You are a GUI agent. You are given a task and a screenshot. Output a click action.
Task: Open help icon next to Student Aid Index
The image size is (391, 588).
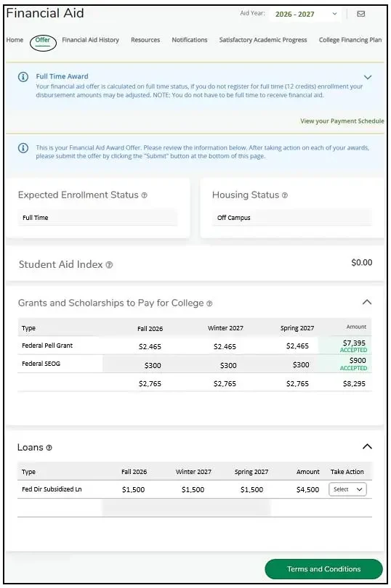pyautogui.click(x=109, y=265)
